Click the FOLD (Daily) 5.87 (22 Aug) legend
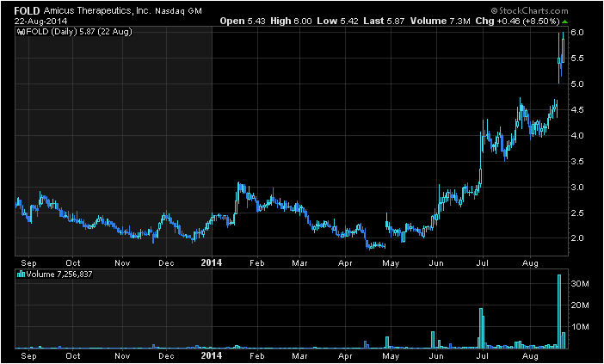Viewport: 604px width, 364px height. pos(78,32)
